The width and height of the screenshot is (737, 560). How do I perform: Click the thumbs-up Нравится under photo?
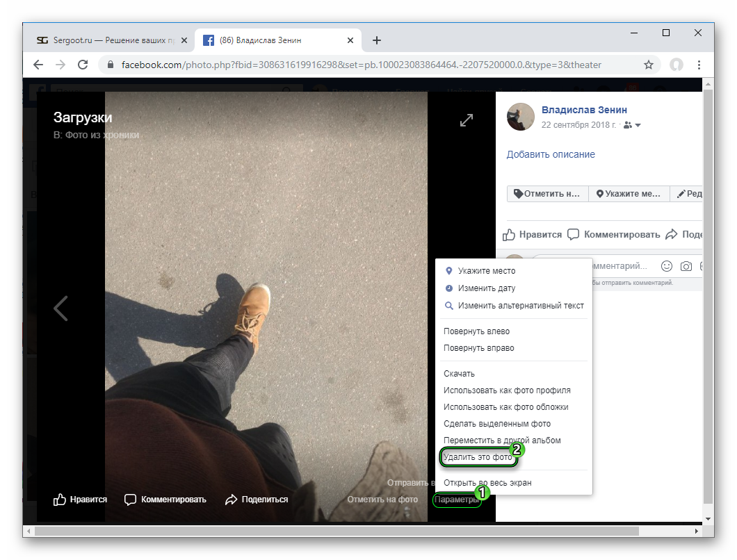(81, 500)
